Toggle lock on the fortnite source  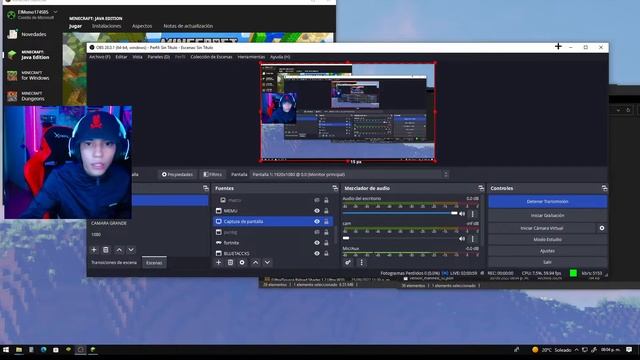(x=326, y=243)
